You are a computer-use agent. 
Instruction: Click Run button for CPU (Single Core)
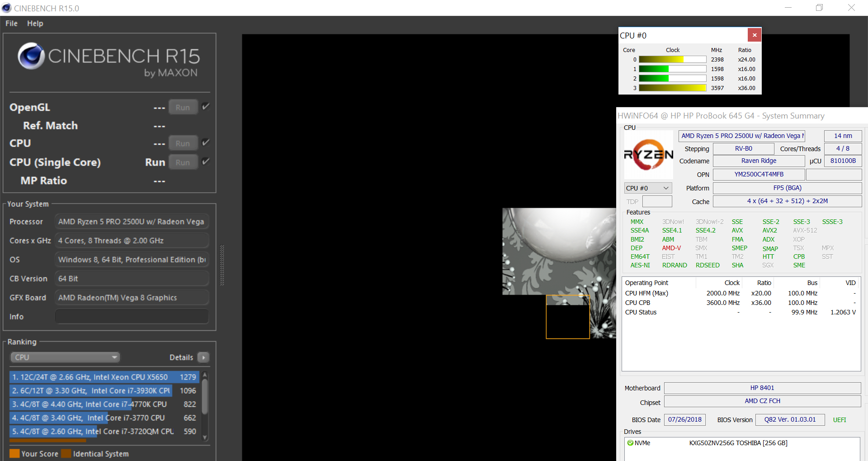[x=183, y=162]
